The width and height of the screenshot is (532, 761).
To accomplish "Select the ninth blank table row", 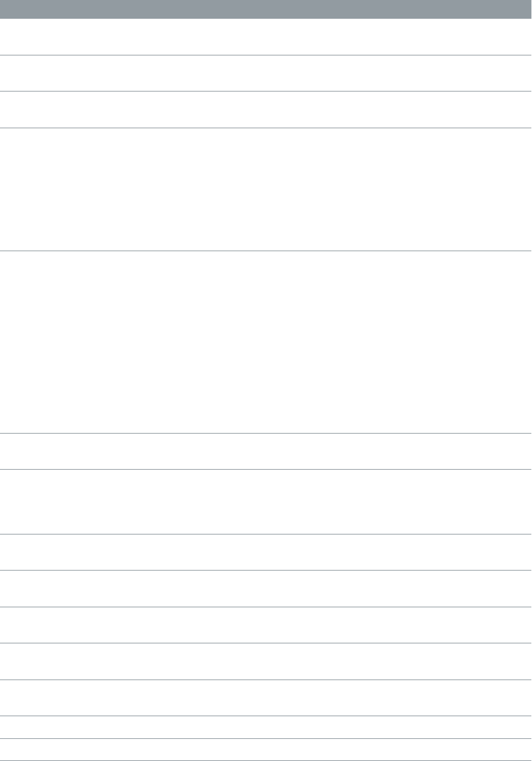I will pyautogui.click(x=266, y=588).
